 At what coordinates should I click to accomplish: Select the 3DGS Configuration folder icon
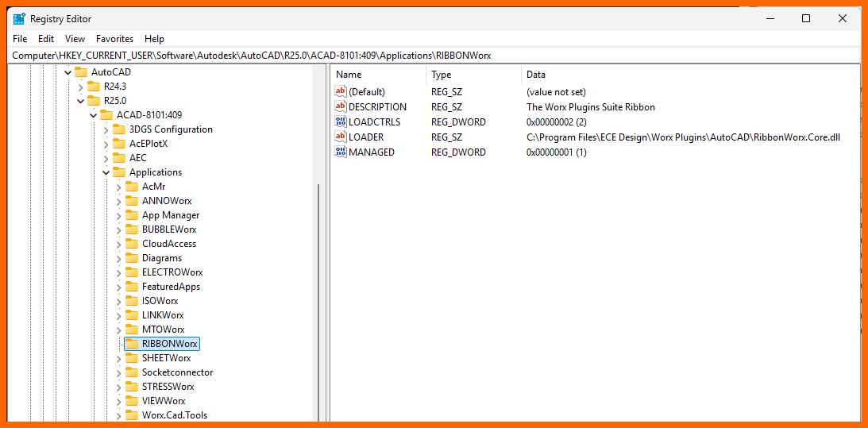coord(119,129)
